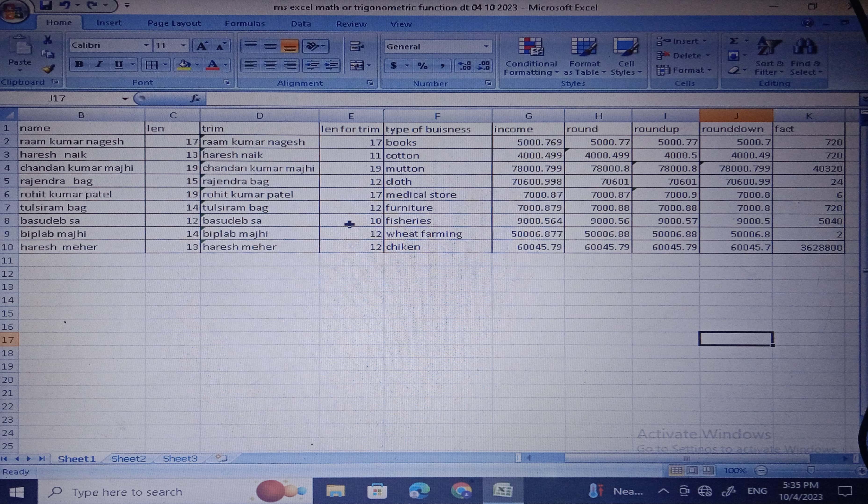Open the Sheet2 worksheet tab
This screenshot has height=504, width=868.
click(x=128, y=459)
